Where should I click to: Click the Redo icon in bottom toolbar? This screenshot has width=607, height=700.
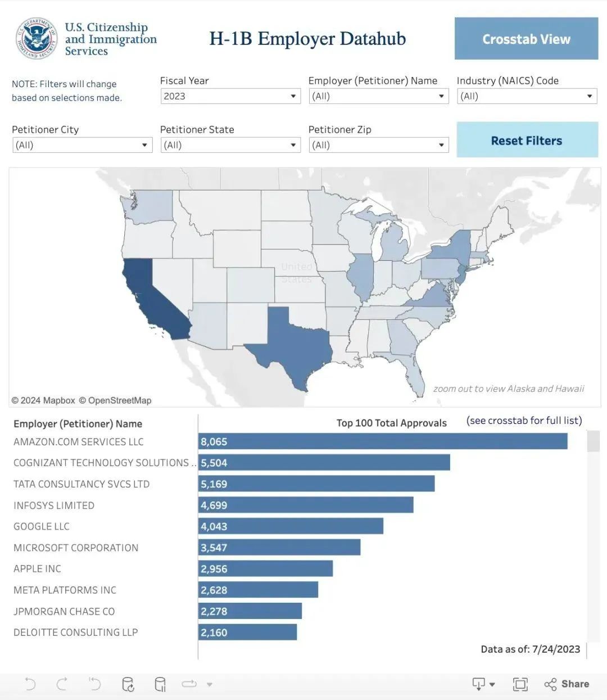[62, 684]
